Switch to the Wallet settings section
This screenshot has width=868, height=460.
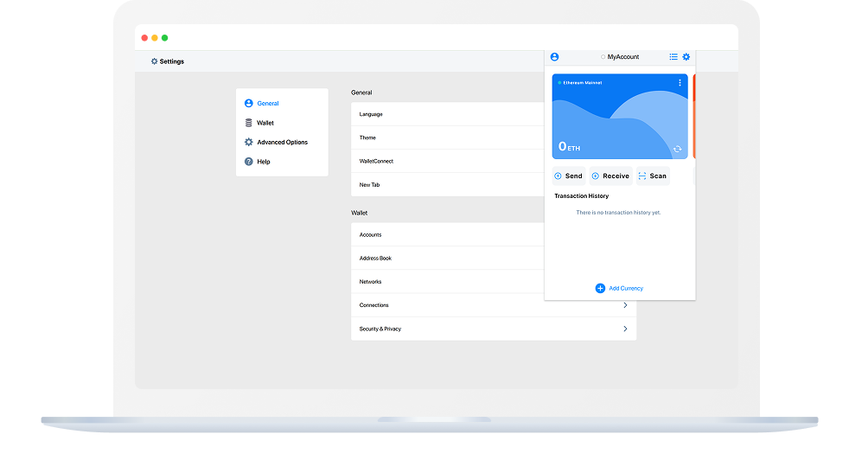(265, 123)
